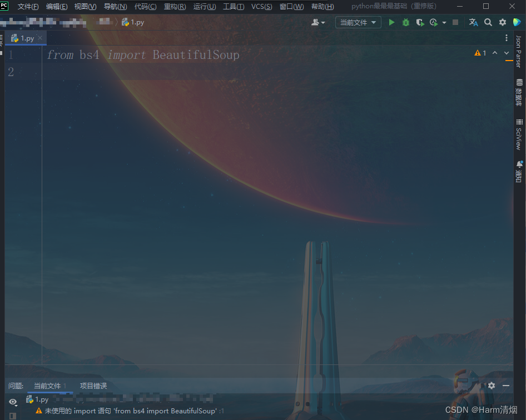The height and width of the screenshot is (420, 526).
Task: Select the 当前文件 problems tab
Action: point(50,386)
